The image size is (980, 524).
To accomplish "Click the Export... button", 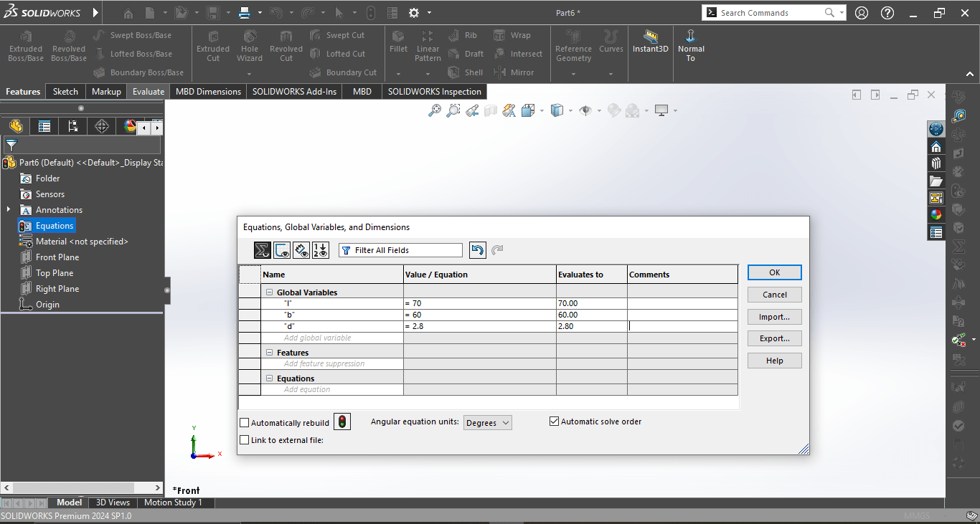I will pyautogui.click(x=774, y=338).
